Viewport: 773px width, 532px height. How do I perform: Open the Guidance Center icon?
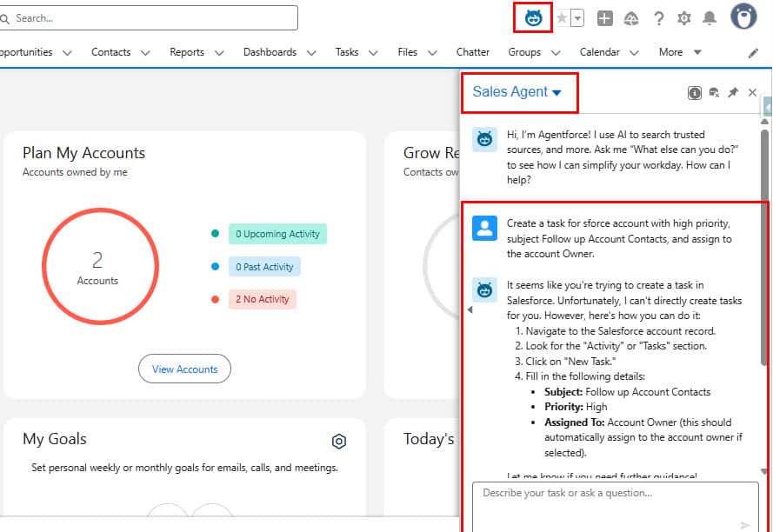[x=631, y=17]
